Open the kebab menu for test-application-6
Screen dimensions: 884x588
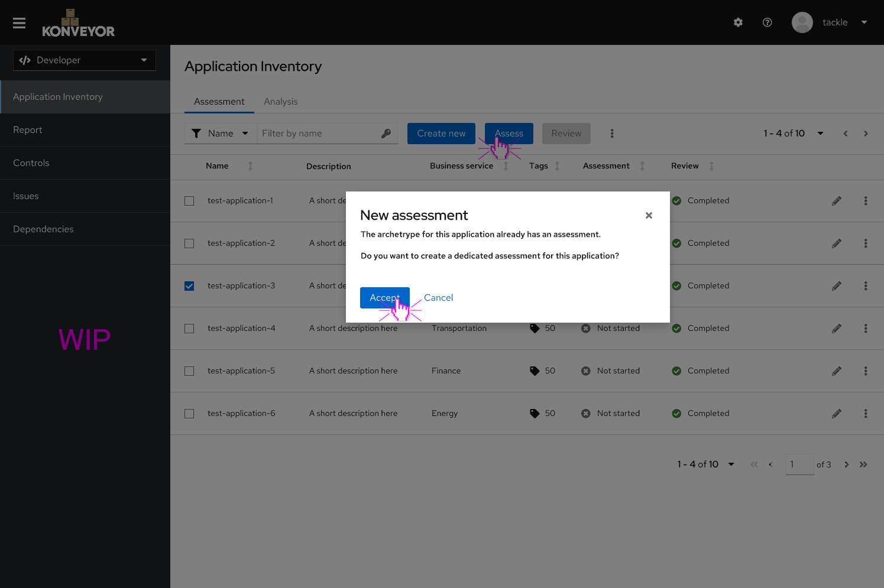tap(866, 413)
